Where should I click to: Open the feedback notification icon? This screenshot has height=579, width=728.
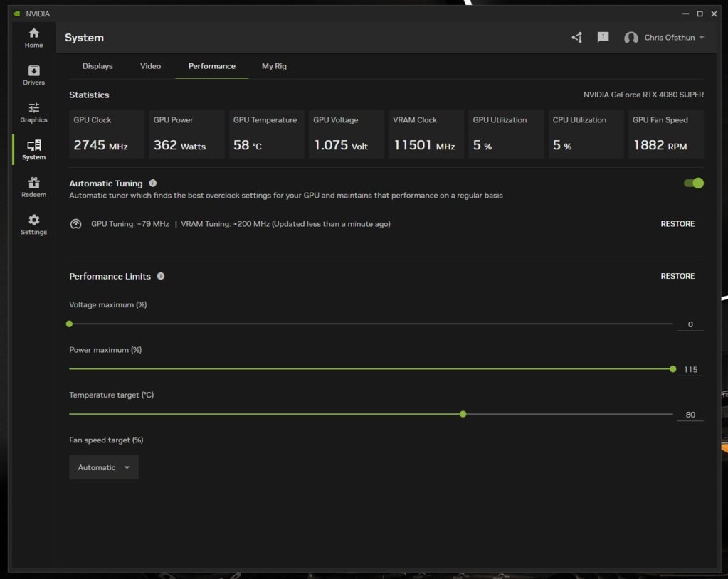(603, 38)
